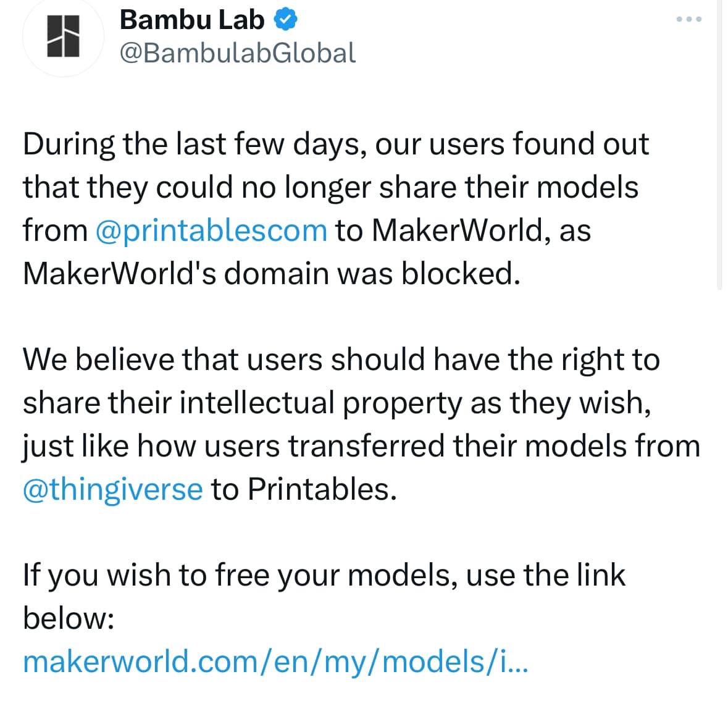Screen dimensions: 728x711
Task: Click the phrase "intellectual property"
Action: click(320, 403)
